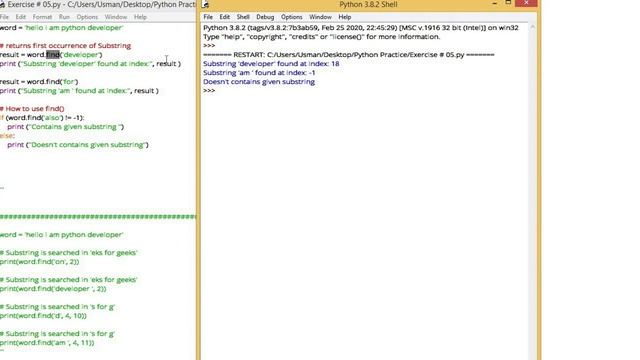Screen dimensions: 640x360
Task: Click the print line with "Substring 'am ' found at index:"
Action: coord(79,91)
